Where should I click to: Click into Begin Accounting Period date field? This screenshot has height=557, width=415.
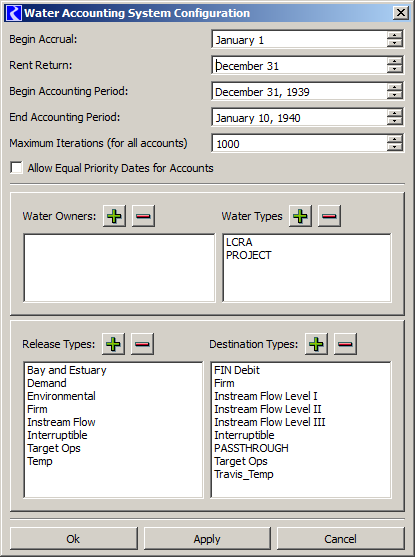coord(299,92)
